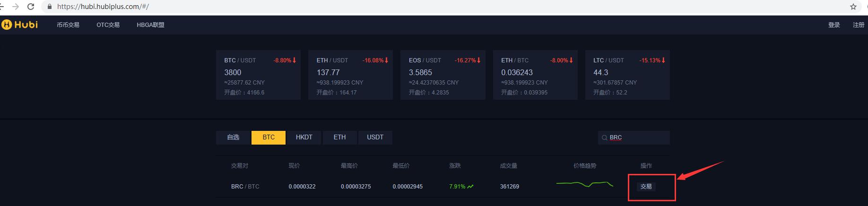Select the 自选 favorites tab
868x206 pixels.
tap(233, 137)
